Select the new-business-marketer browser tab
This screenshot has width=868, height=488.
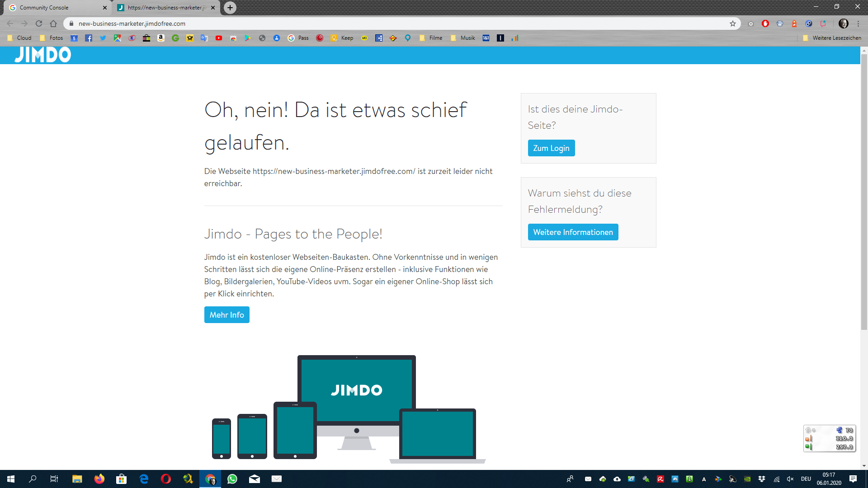[x=166, y=8]
